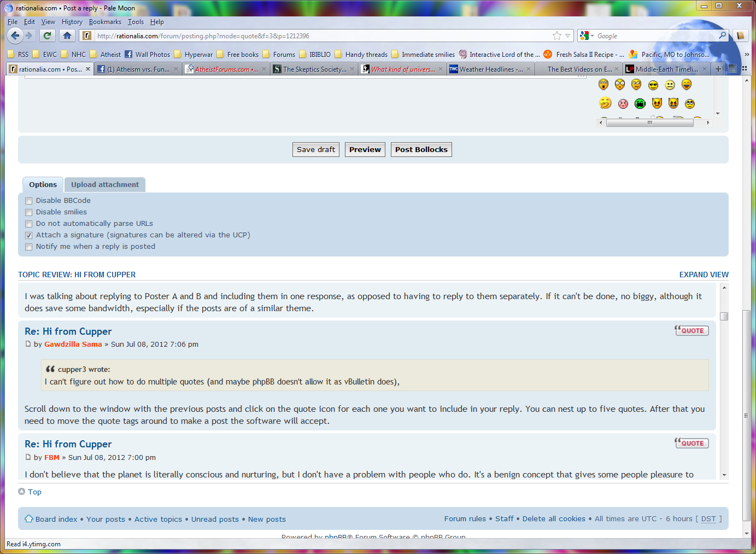This screenshot has width=756, height=554.
Task: Insert the sunglasses cool smiley
Action: (x=653, y=85)
